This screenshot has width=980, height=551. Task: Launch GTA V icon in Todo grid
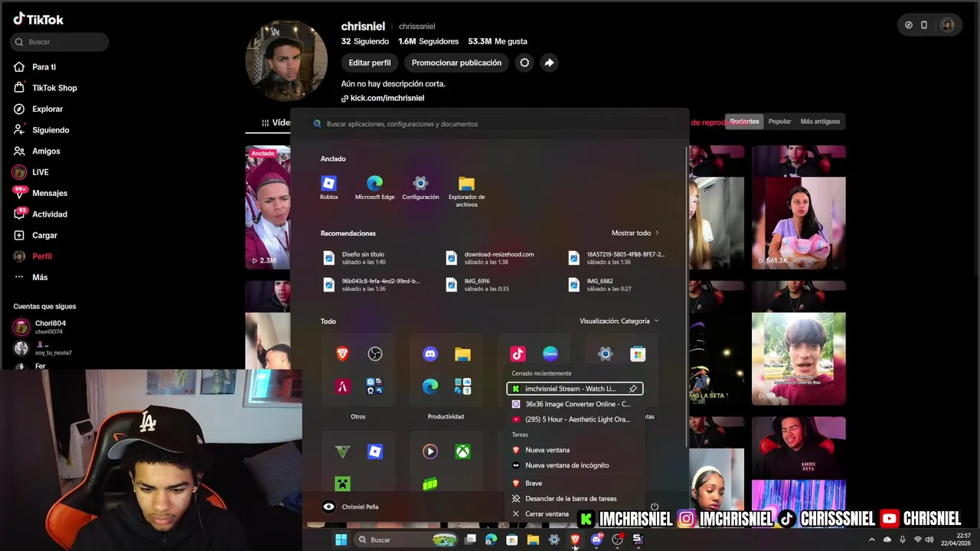pyautogui.click(x=342, y=452)
